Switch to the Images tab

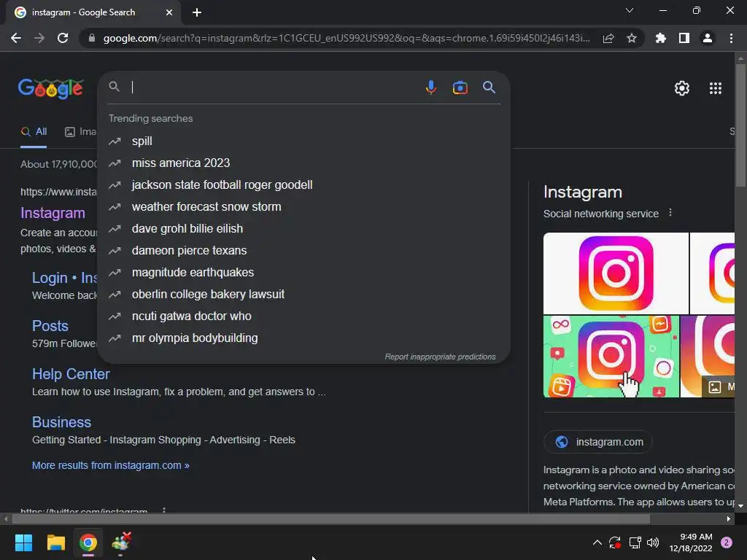point(80,132)
